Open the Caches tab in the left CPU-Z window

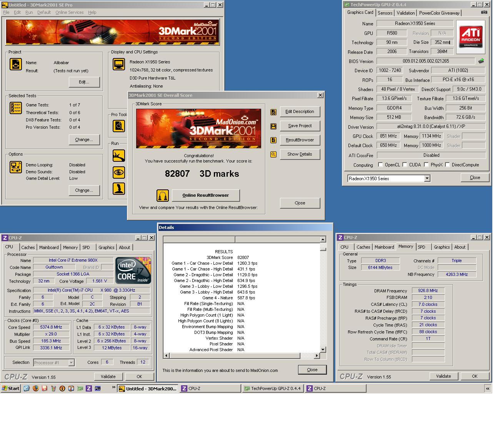pyautogui.click(x=28, y=247)
